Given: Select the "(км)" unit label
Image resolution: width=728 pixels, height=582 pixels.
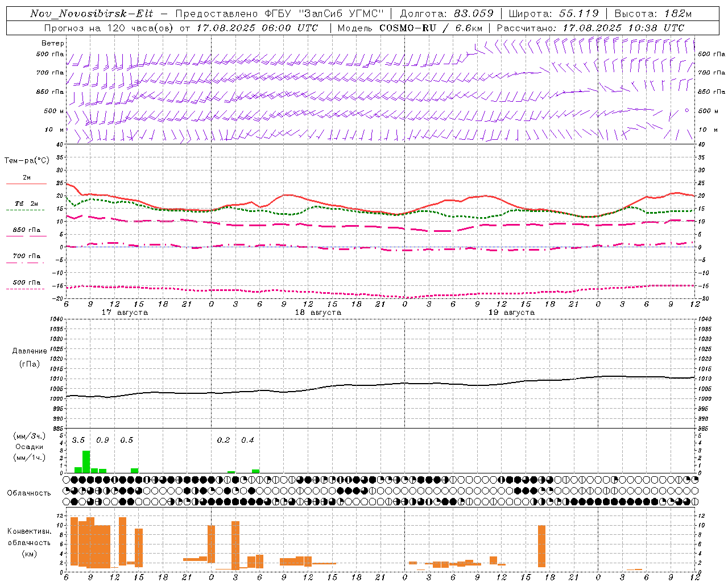Looking at the screenshot, I should point(30,554).
